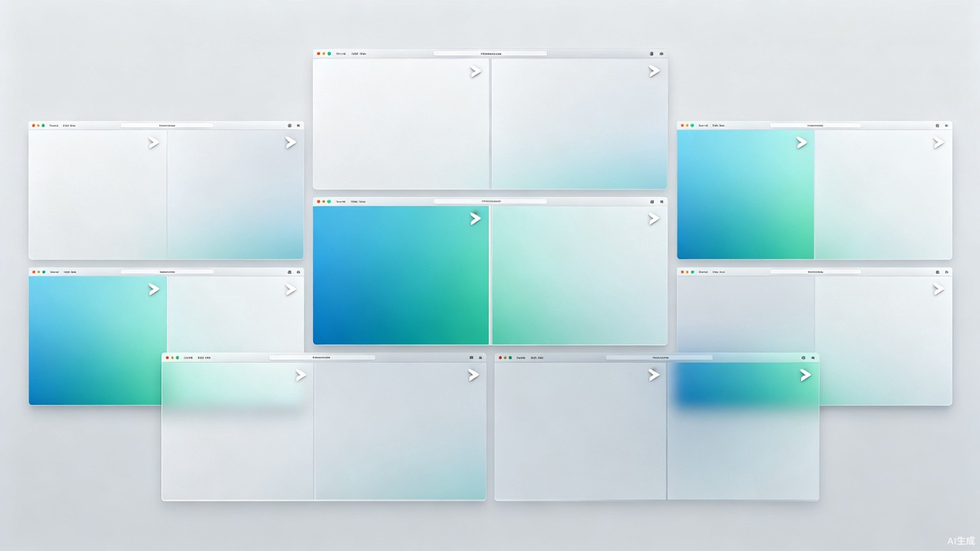This screenshot has width=980, height=551.
Task: Click the left title-bar icon of center window
Action: coord(652,202)
